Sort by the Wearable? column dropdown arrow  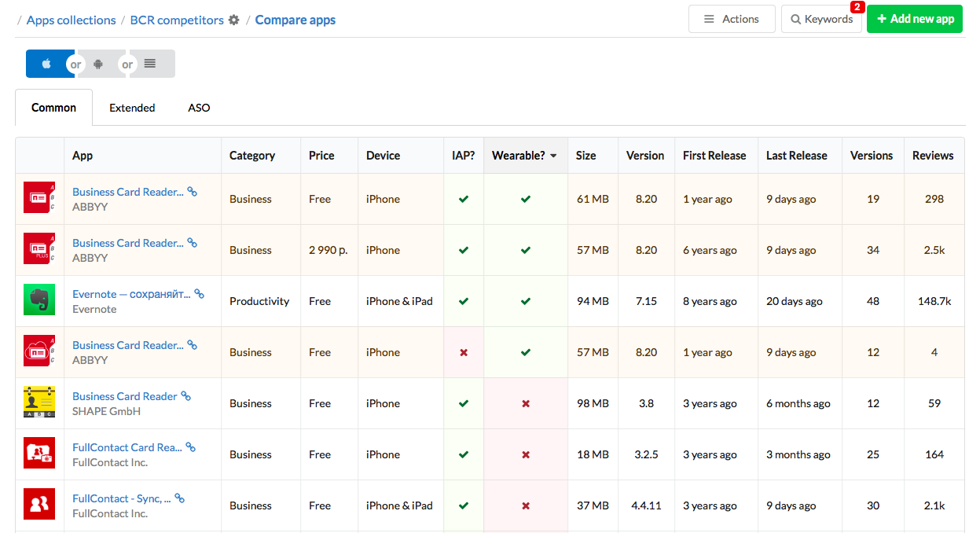click(x=553, y=156)
